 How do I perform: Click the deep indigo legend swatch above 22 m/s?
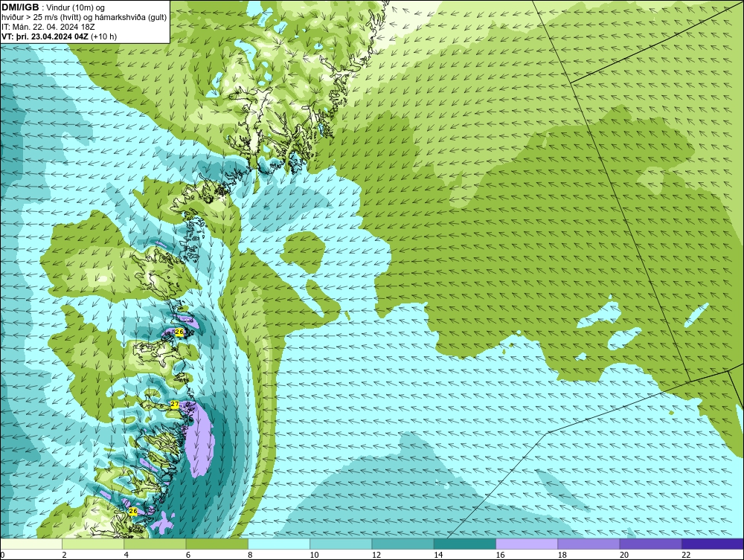[x=713, y=544]
